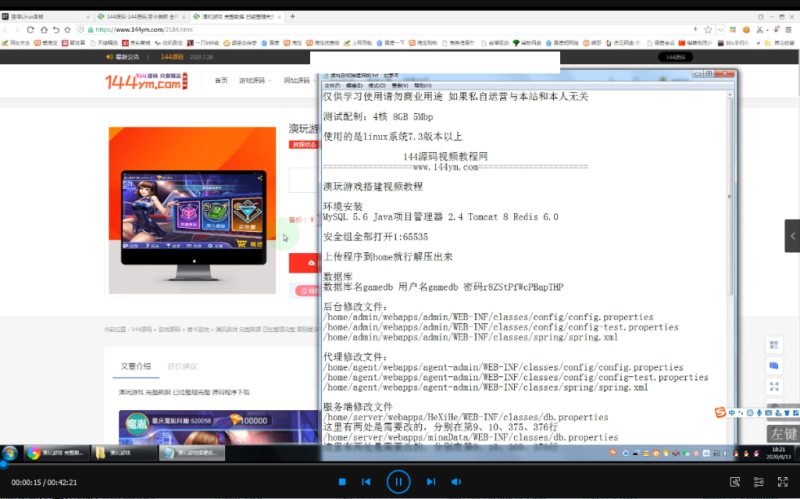Open the 网址大全 bookmark
This screenshot has height=499, width=800.
click(16, 43)
